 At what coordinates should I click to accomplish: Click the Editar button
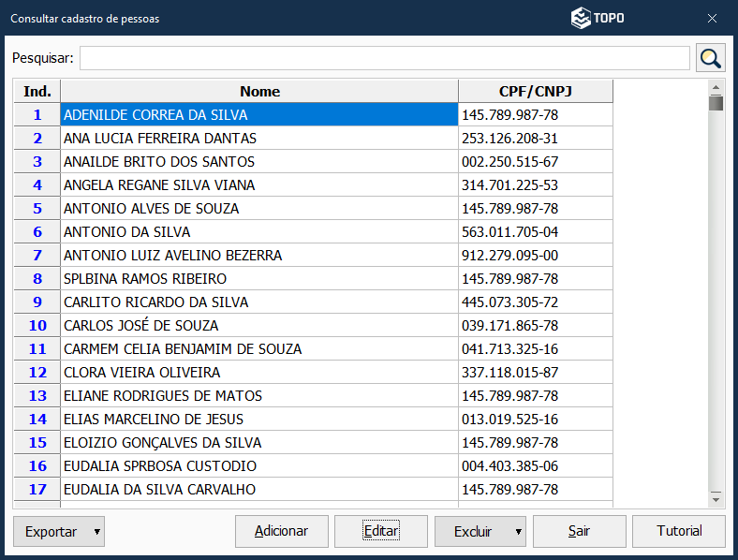381,532
